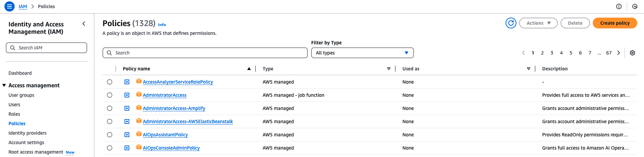Click the policy icon beside AccessAnalyzerServiceRolePolicy
Screen dimensions: 644x157
139,81
